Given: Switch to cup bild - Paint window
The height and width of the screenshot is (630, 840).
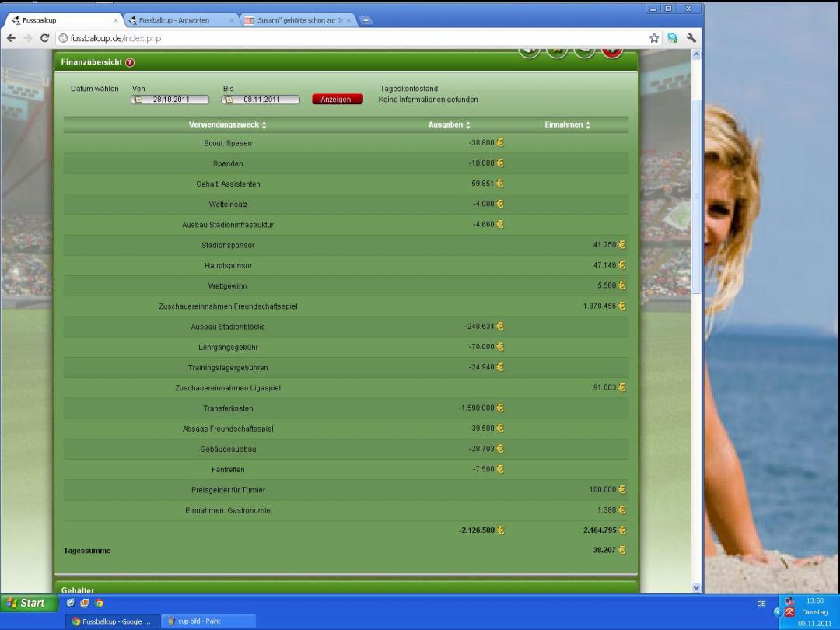Looking at the screenshot, I should [x=207, y=621].
